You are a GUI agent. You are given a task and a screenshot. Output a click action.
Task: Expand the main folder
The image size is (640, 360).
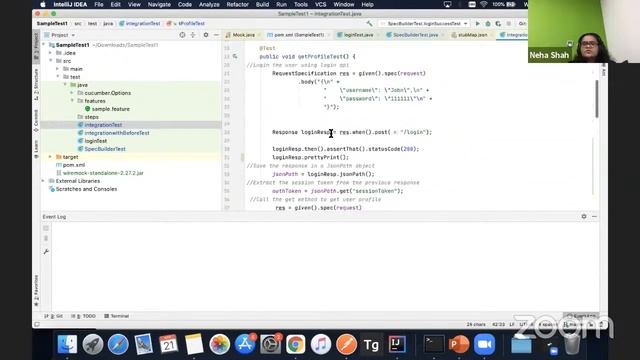(58, 69)
